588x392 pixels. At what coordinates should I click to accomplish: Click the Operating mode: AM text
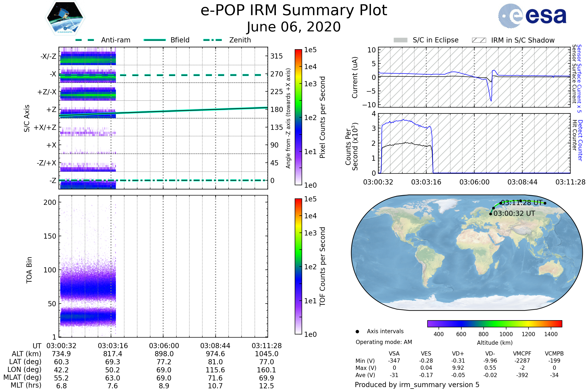(384, 342)
